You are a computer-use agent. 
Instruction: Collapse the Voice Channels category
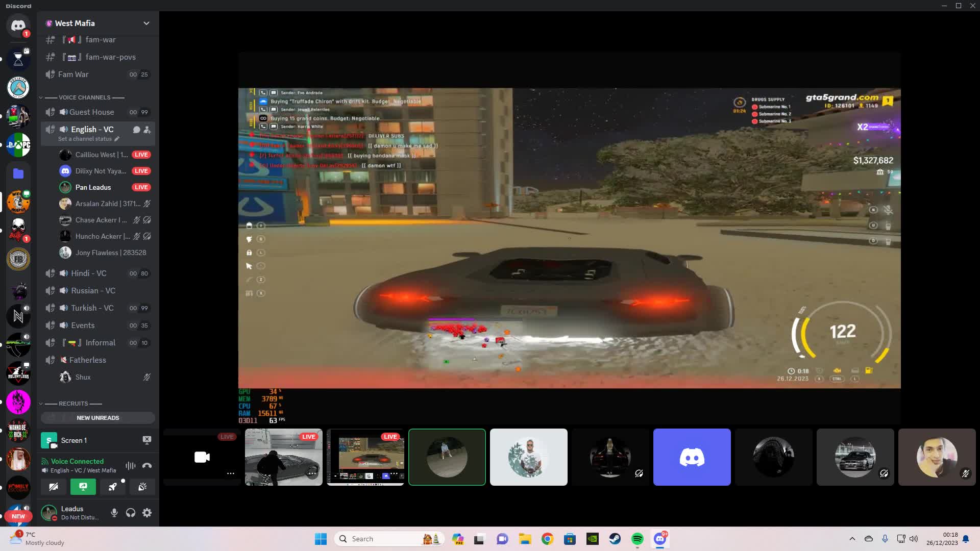tap(84, 97)
